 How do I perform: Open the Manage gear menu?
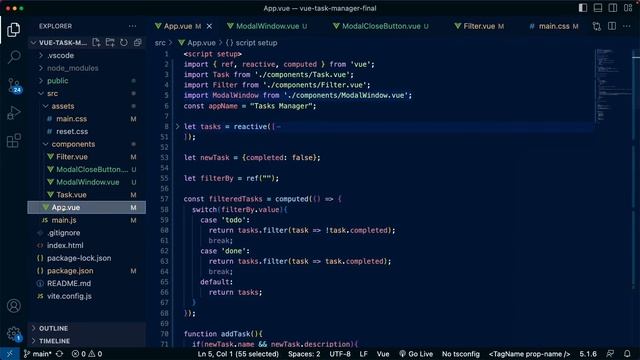pos(14,333)
